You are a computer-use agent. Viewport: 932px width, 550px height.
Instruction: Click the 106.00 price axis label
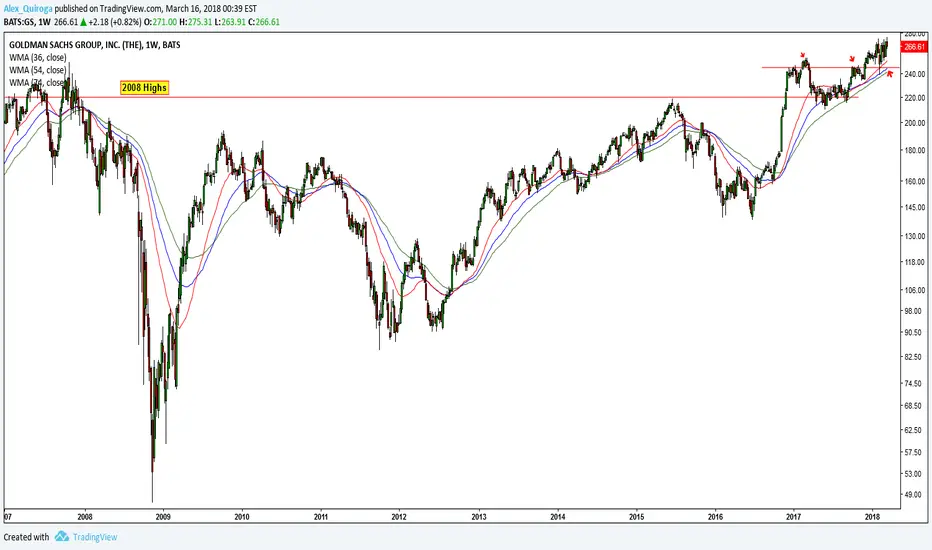point(914,290)
